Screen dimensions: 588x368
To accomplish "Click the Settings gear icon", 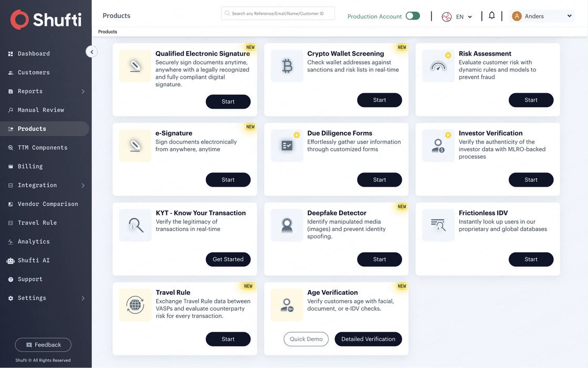I will click(10, 298).
